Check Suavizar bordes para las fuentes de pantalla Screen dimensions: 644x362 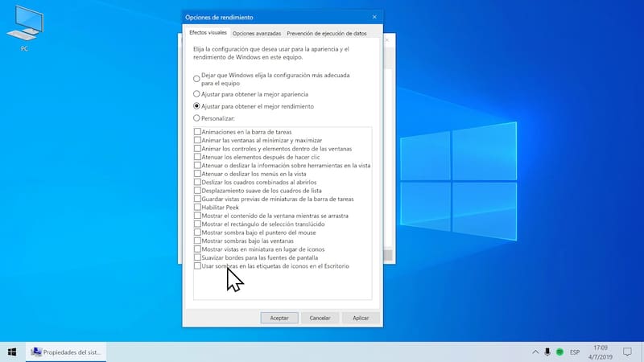(197, 257)
